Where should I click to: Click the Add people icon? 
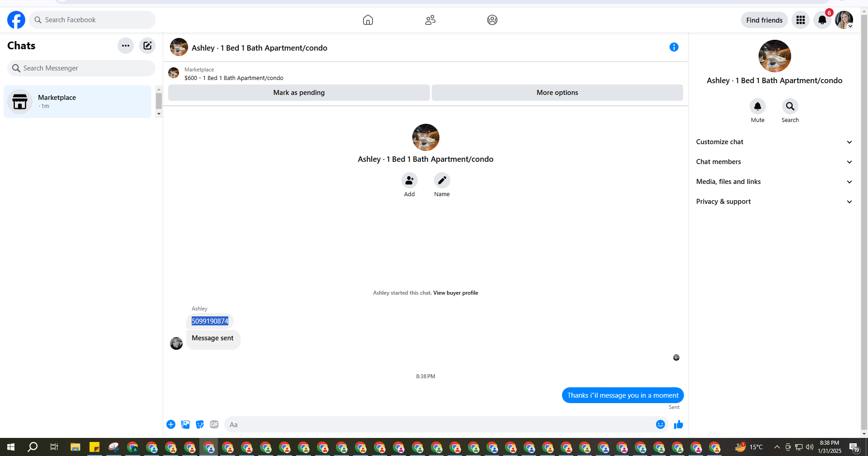(410, 180)
